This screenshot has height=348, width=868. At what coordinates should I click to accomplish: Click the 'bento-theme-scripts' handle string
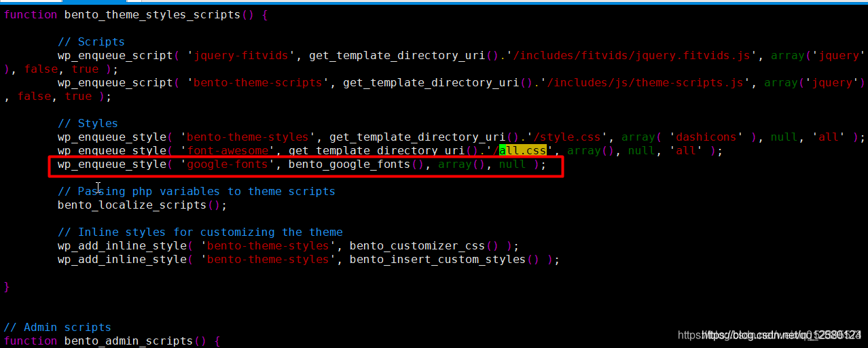[258, 82]
